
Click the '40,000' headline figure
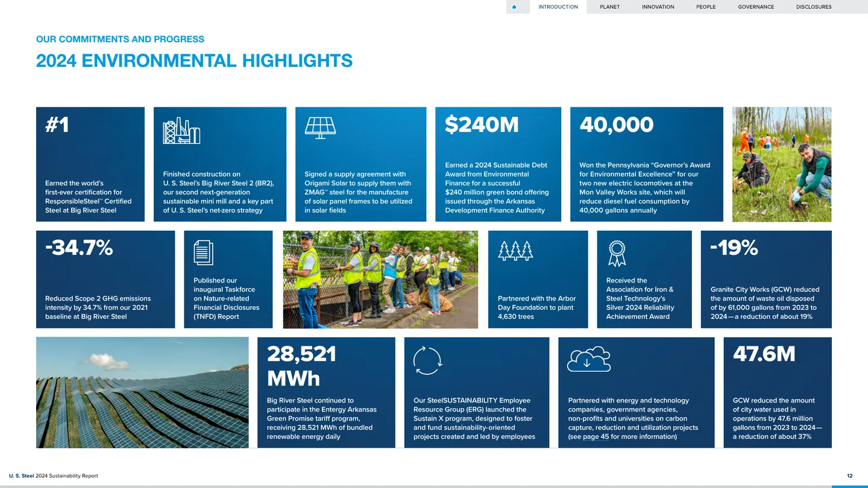(616, 125)
